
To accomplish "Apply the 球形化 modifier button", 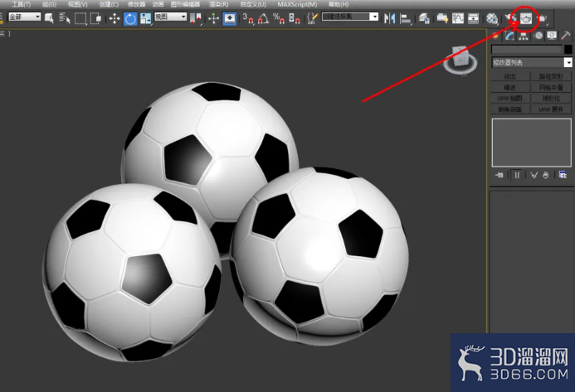I will 551,98.
